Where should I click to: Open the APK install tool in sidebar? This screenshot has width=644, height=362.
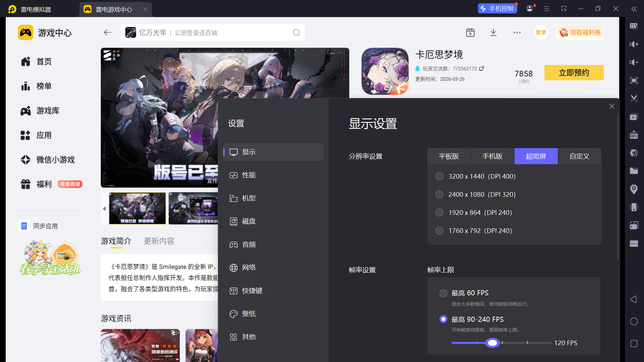634,135
